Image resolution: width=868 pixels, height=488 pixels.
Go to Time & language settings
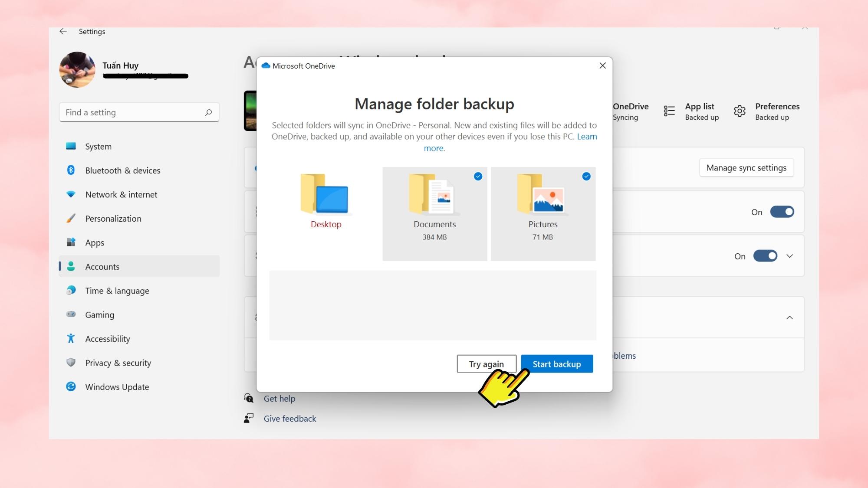click(139, 291)
